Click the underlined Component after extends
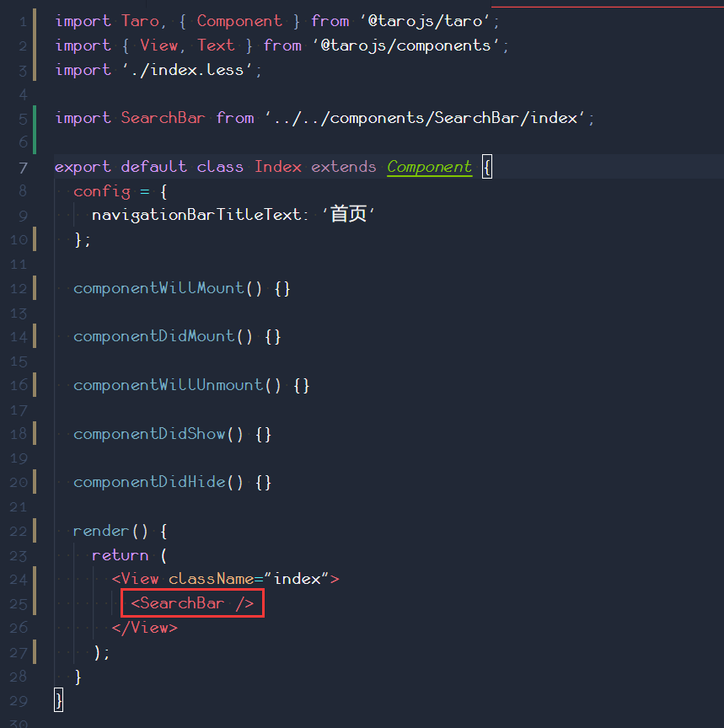Screen dimensions: 724x728 click(430, 167)
